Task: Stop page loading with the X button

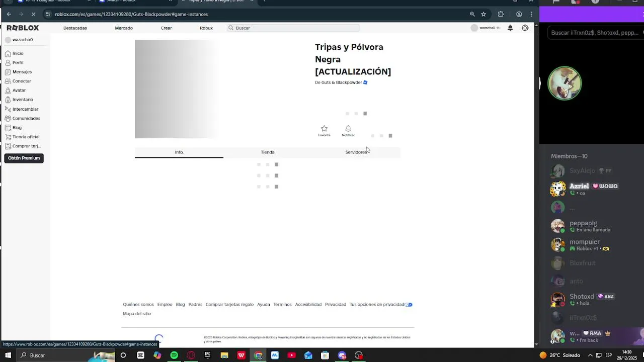Action: coord(33,14)
